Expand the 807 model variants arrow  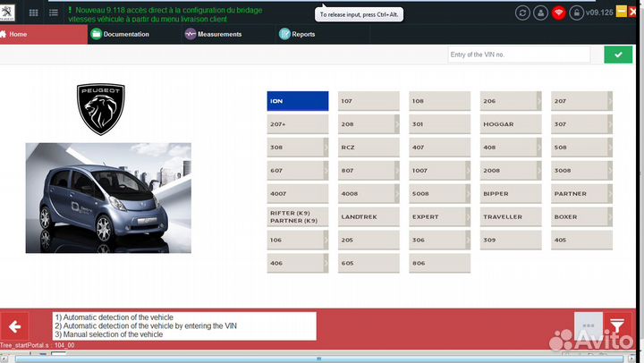tap(397, 171)
